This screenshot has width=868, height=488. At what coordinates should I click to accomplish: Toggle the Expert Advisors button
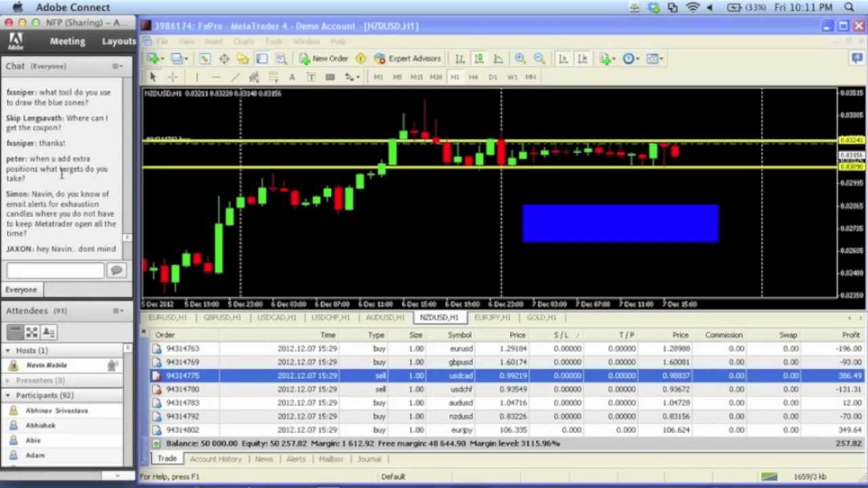(x=408, y=58)
